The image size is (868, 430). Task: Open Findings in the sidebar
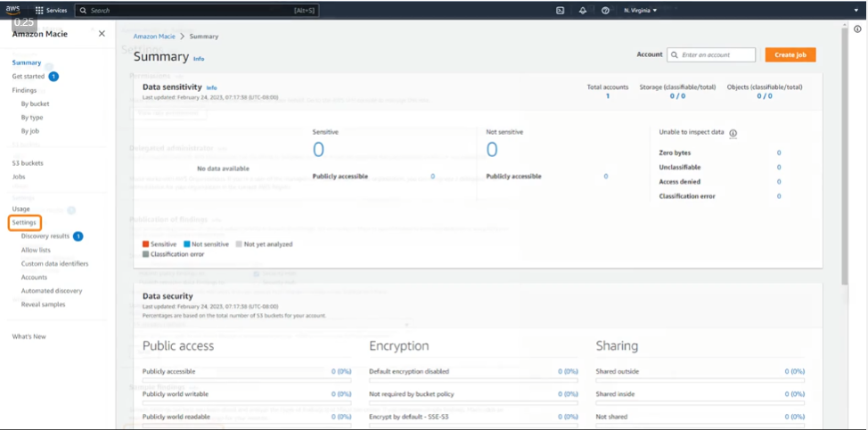coord(24,90)
